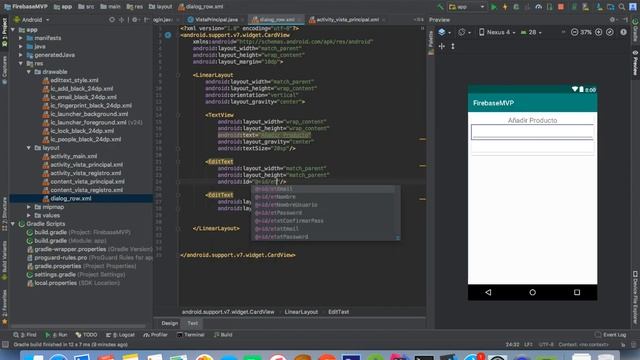The width and height of the screenshot is (640, 360).
Task: Click the Debug app bug icon
Action: click(516, 7)
